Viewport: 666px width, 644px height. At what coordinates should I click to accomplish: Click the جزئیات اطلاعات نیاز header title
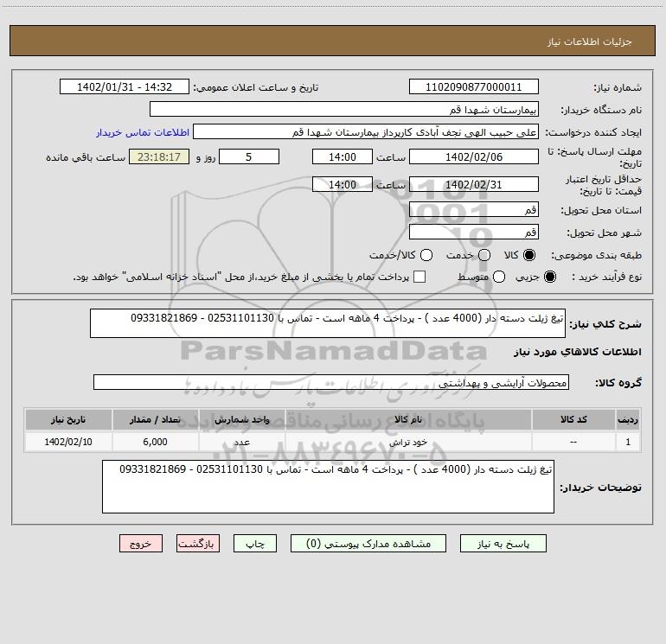tap(590, 41)
